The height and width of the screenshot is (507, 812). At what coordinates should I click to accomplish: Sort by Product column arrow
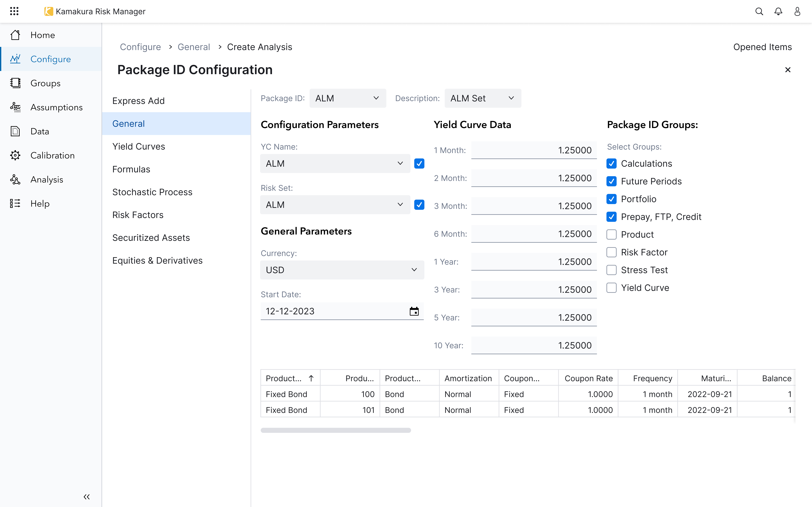[x=311, y=378]
